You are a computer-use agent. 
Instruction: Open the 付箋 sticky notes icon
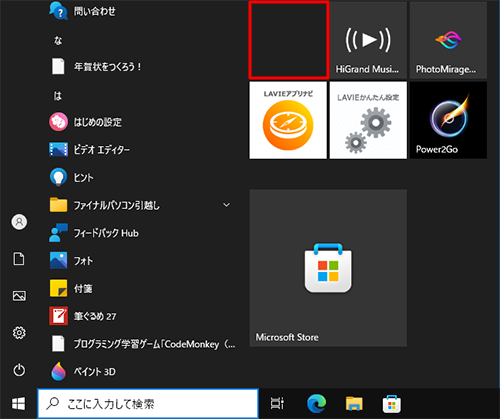click(x=58, y=288)
